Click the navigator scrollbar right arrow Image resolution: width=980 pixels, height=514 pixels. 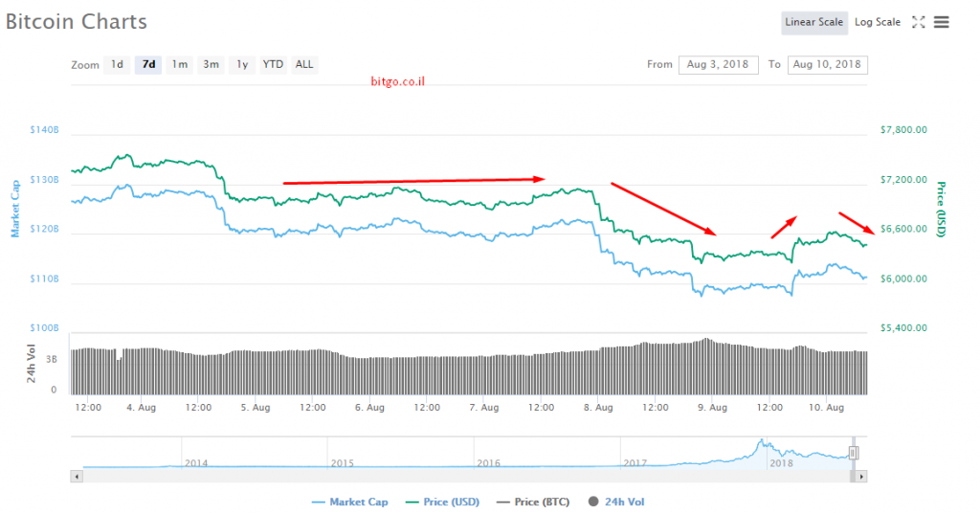click(861, 476)
